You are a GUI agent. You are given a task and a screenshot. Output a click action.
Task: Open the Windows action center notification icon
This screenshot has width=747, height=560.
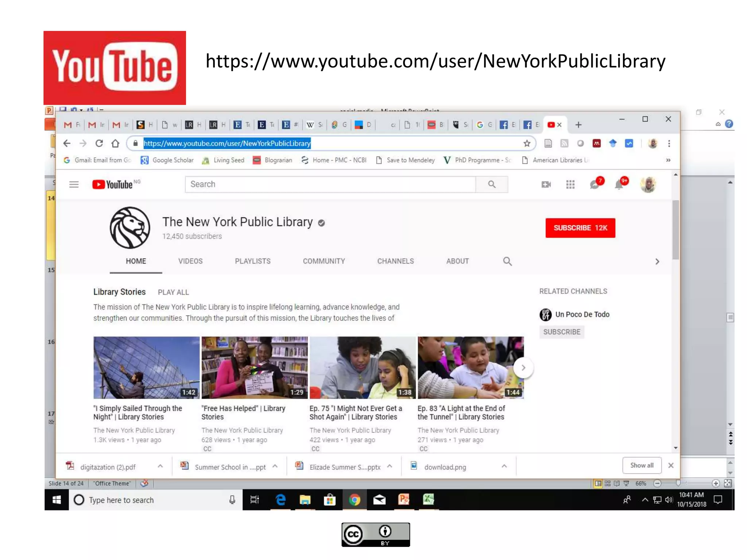coord(718,500)
